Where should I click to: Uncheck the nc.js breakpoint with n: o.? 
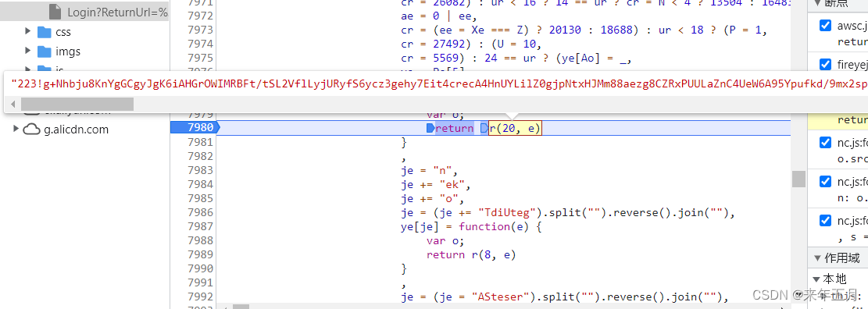(825, 182)
